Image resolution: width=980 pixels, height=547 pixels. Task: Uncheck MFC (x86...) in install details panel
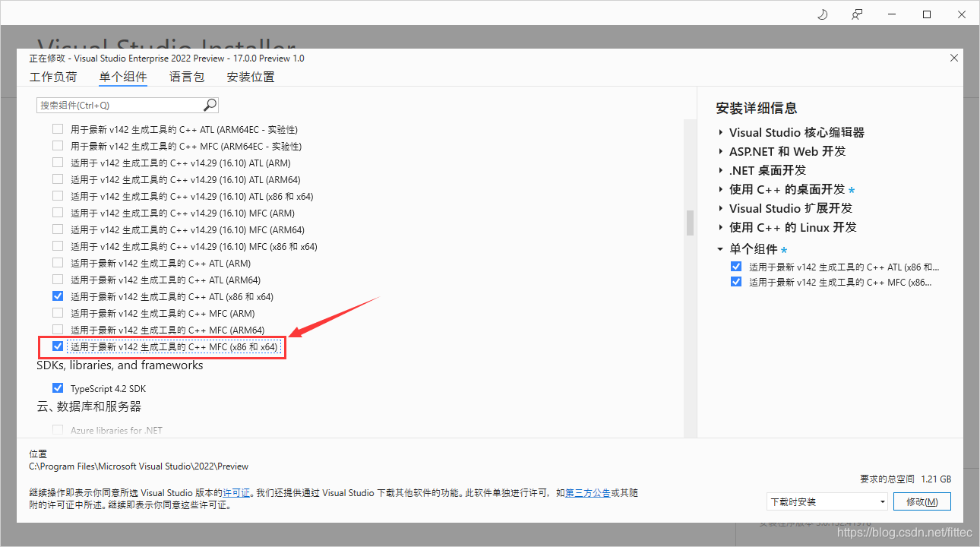coord(735,282)
